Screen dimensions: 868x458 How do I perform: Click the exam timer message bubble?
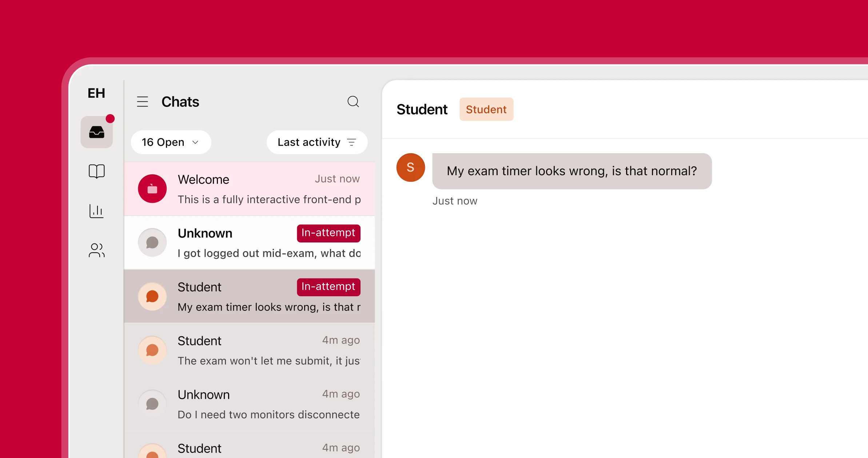click(x=572, y=171)
